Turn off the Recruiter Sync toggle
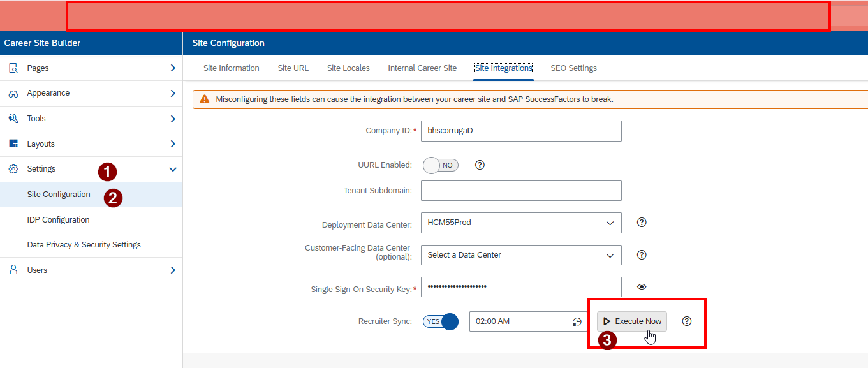Viewport: 868px width, 368px height. pyautogui.click(x=440, y=321)
